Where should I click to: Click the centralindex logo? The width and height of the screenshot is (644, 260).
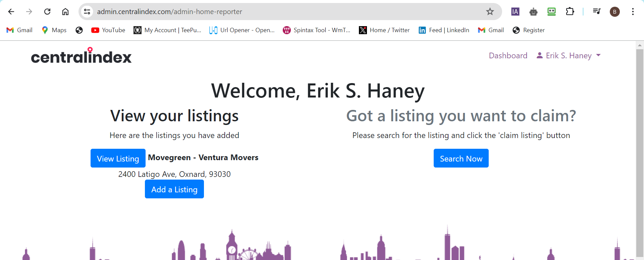81,56
